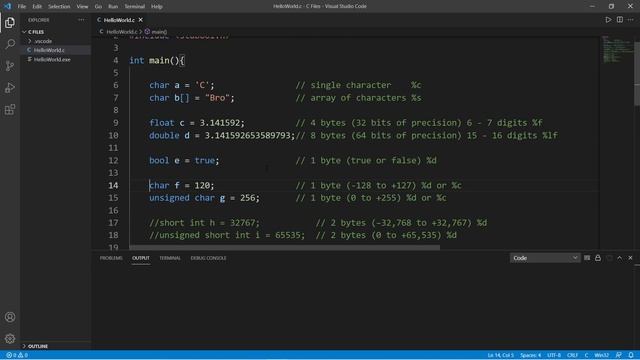Click errors and warnings status indicator
Screen dimensions: 640x360
pyautogui.click(x=17, y=355)
